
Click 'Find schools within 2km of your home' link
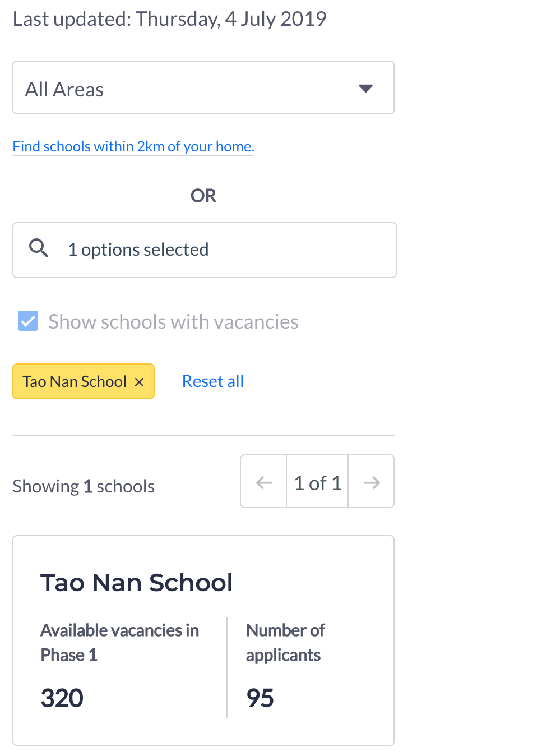coord(133,146)
